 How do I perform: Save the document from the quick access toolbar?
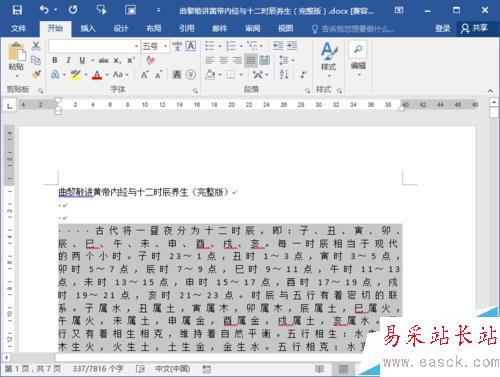tap(17, 10)
